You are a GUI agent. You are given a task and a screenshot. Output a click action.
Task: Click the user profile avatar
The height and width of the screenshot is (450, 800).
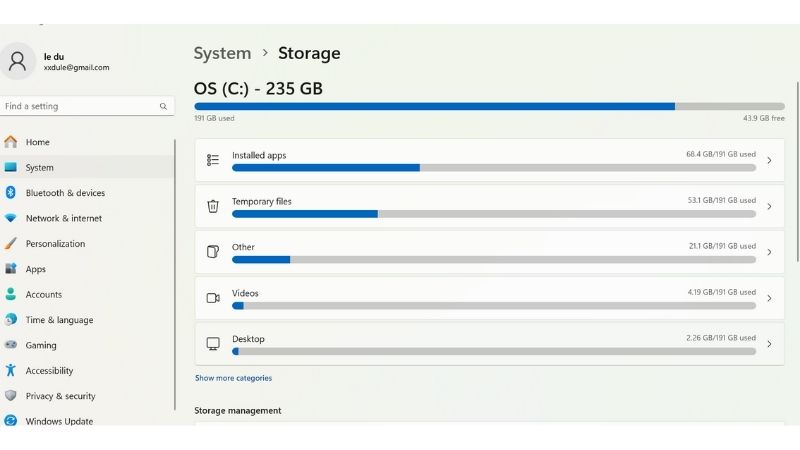pyautogui.click(x=17, y=61)
